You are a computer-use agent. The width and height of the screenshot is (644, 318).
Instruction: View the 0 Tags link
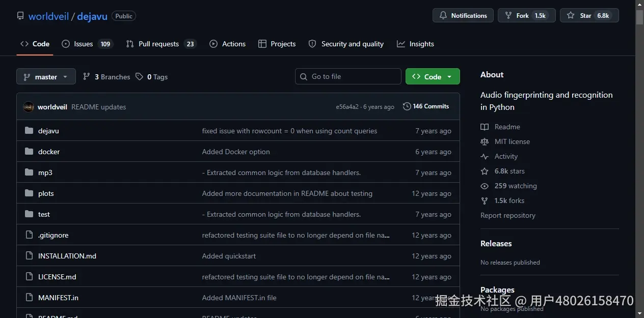[151, 77]
